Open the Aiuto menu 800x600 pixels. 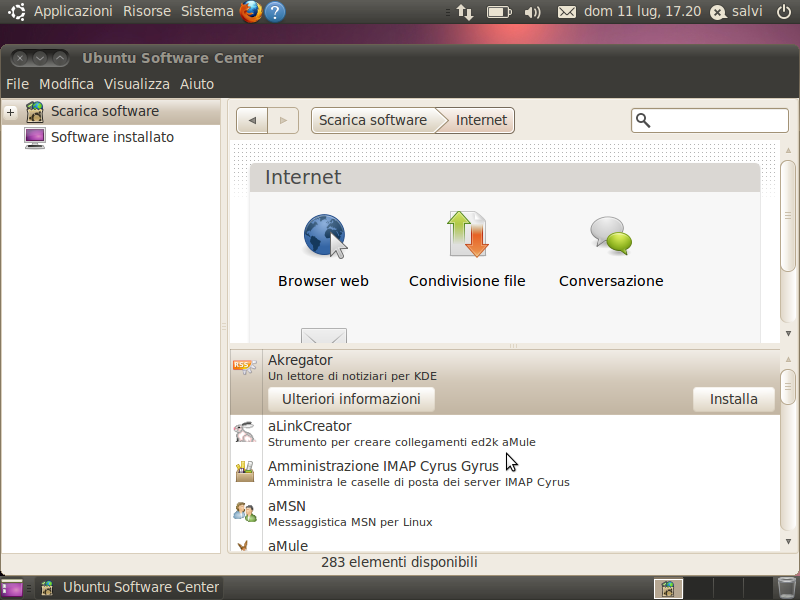tap(197, 84)
